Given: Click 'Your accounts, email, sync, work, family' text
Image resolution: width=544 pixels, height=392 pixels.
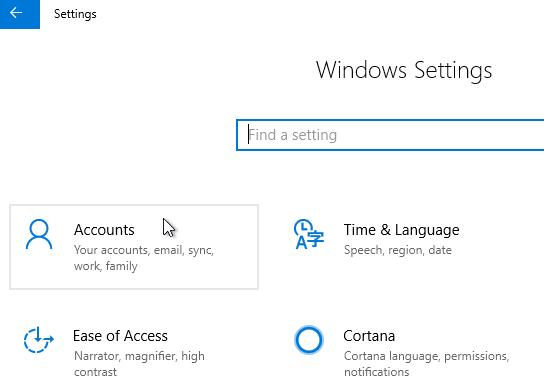Looking at the screenshot, I should 144,258.
